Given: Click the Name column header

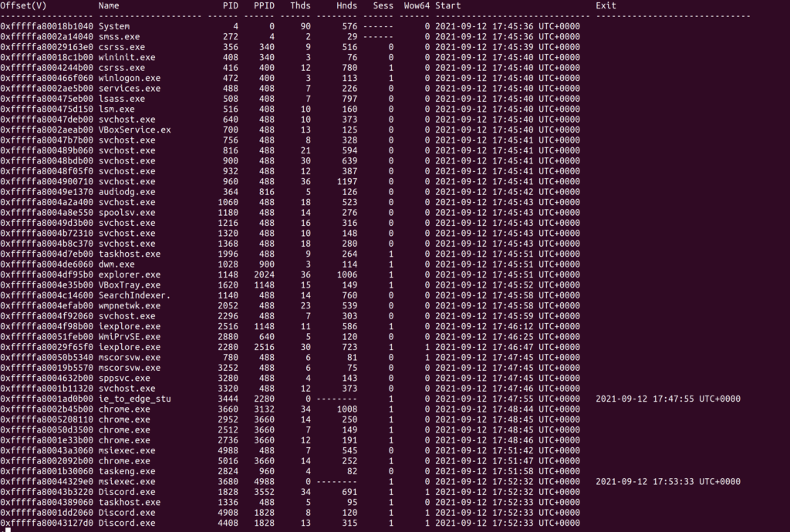Looking at the screenshot, I should (x=110, y=5).
